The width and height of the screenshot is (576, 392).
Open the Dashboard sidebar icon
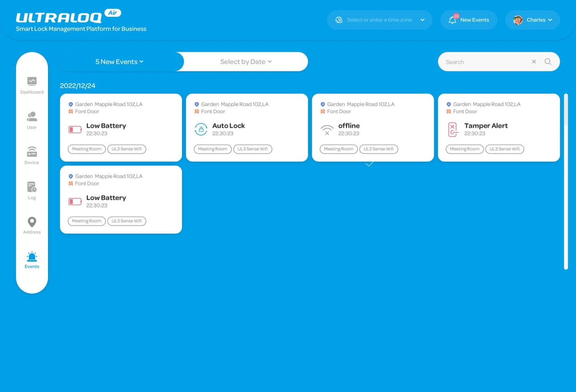(x=32, y=82)
